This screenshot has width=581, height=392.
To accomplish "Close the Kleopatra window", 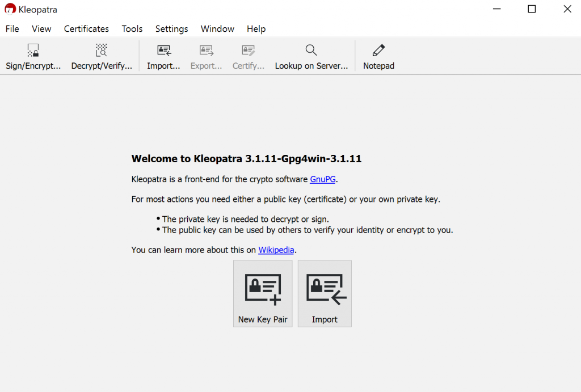I will [567, 9].
